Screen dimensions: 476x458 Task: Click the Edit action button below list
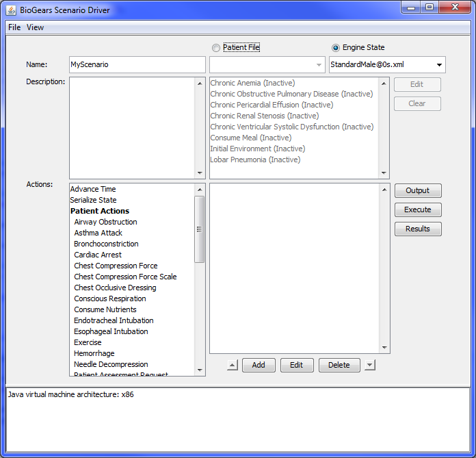(x=297, y=365)
